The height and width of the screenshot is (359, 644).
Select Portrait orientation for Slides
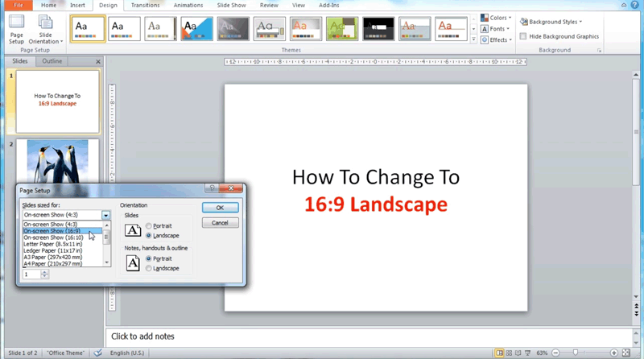(x=149, y=226)
